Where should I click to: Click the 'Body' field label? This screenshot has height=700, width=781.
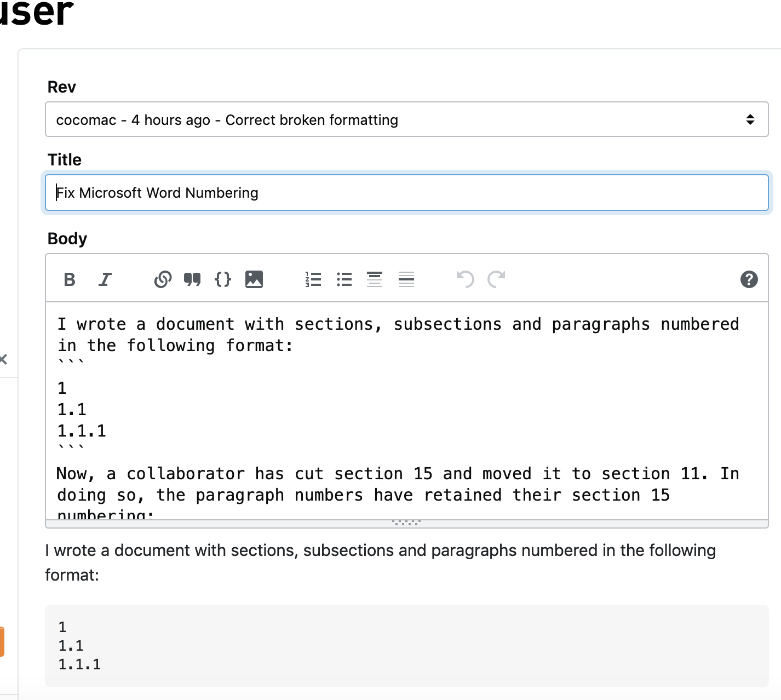[67, 239]
